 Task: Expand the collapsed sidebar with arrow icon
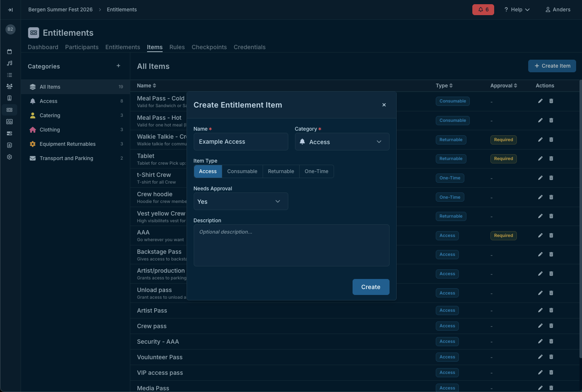pyautogui.click(x=10, y=10)
